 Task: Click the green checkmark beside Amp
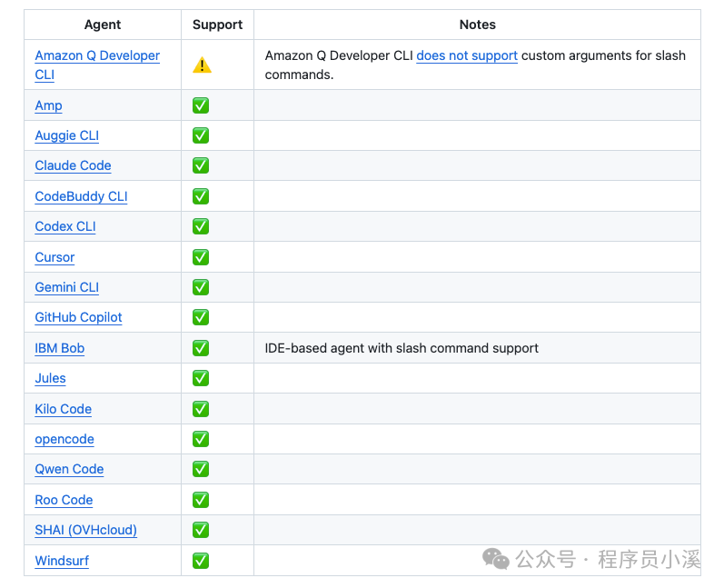point(201,105)
